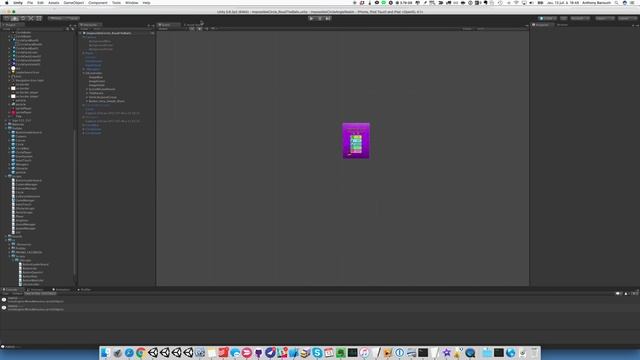Image resolution: width=640 pixels, height=360 pixels.
Task: Open the Collab dropdown
Action: [x=548, y=18]
